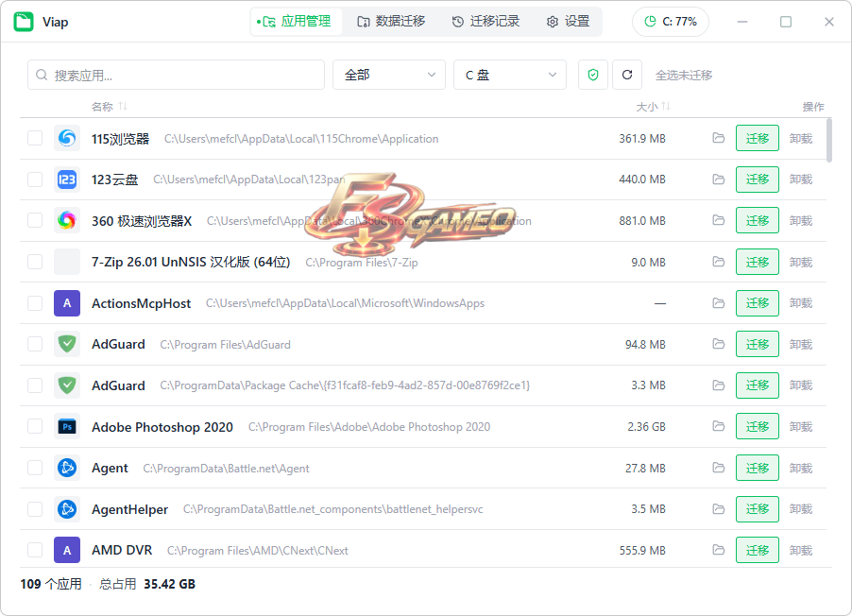Click the 123云盘 app icon

click(x=67, y=180)
